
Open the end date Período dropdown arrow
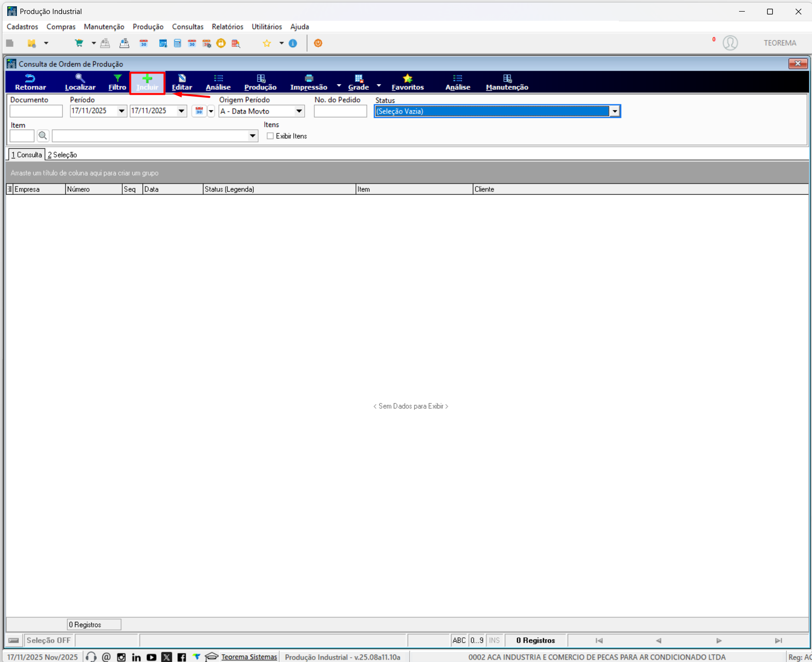click(182, 111)
